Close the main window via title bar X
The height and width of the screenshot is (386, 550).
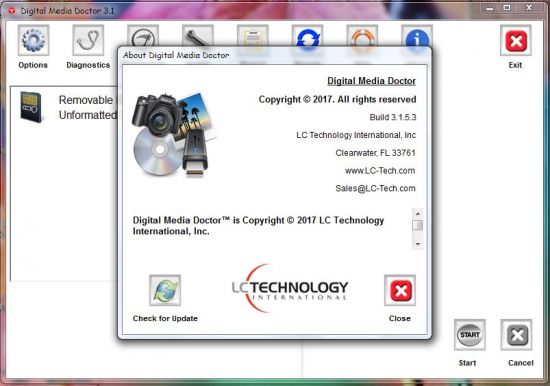(529, 8)
